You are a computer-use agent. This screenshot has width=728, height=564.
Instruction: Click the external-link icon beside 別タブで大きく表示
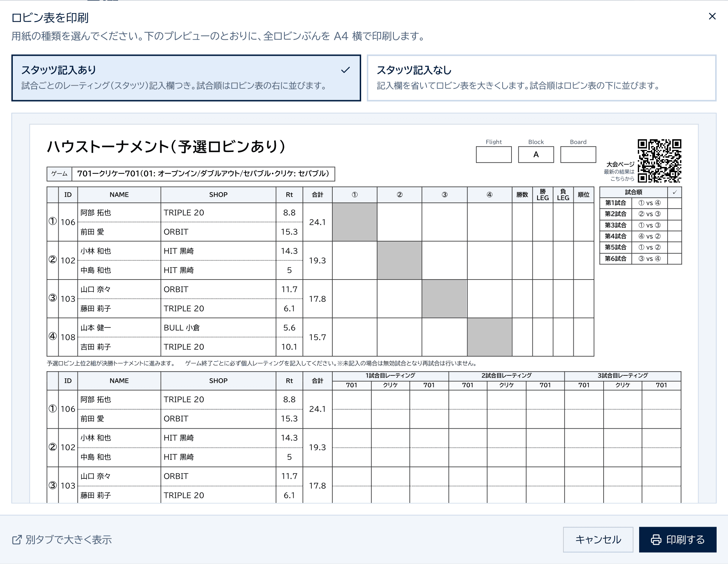(17, 540)
